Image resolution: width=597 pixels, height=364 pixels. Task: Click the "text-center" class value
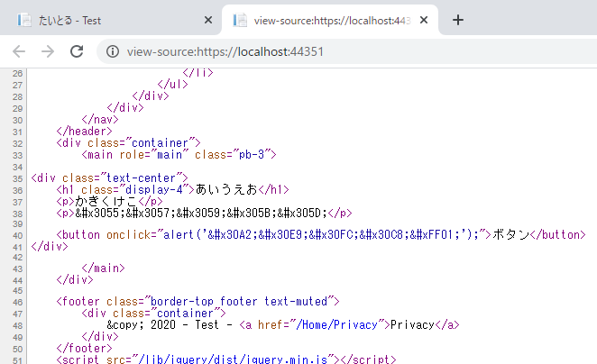point(142,178)
